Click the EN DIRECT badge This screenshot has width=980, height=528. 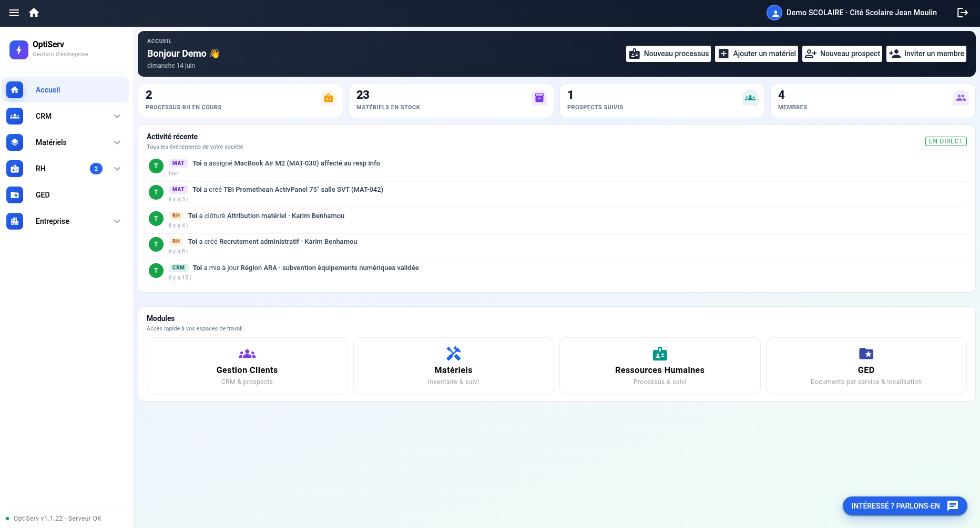[946, 141]
